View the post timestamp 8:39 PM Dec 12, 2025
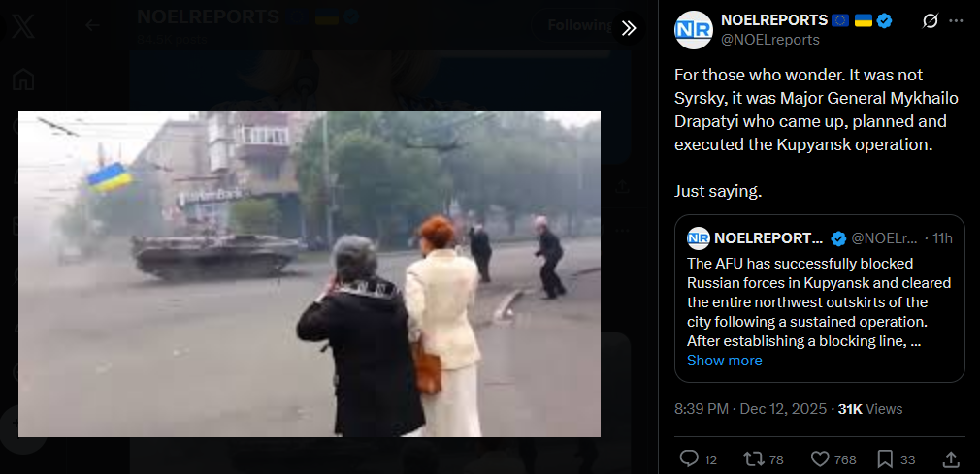Viewport: 980px width, 474px height. point(752,409)
